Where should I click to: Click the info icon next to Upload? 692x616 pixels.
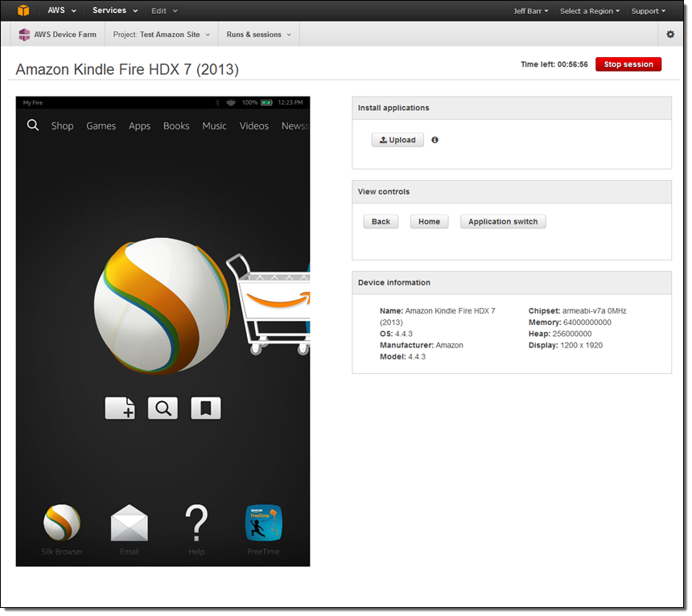[435, 140]
